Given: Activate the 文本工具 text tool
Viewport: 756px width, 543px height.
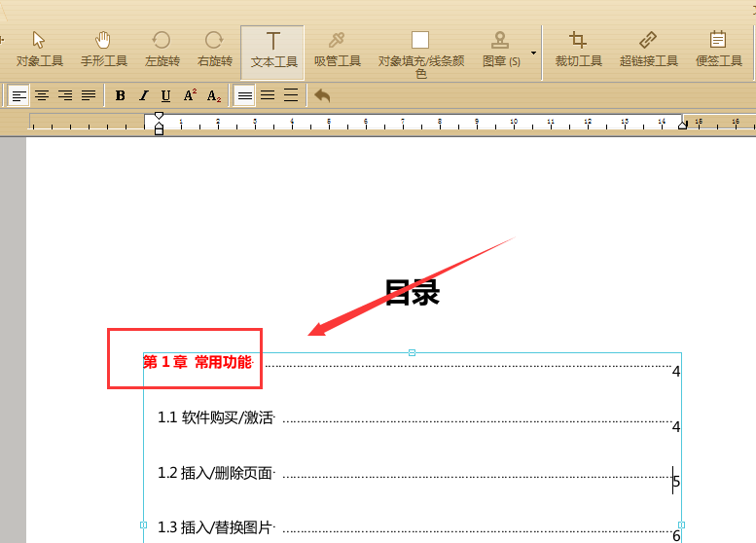Looking at the screenshot, I should tap(272, 53).
